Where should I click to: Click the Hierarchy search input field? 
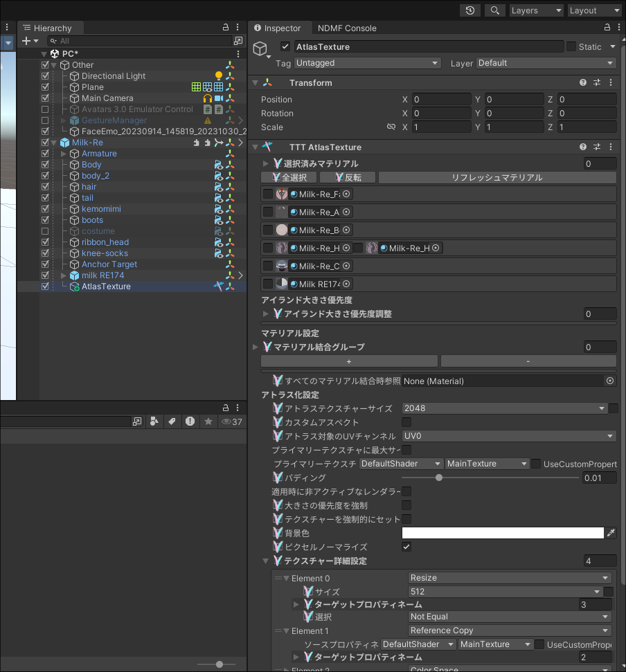point(138,41)
